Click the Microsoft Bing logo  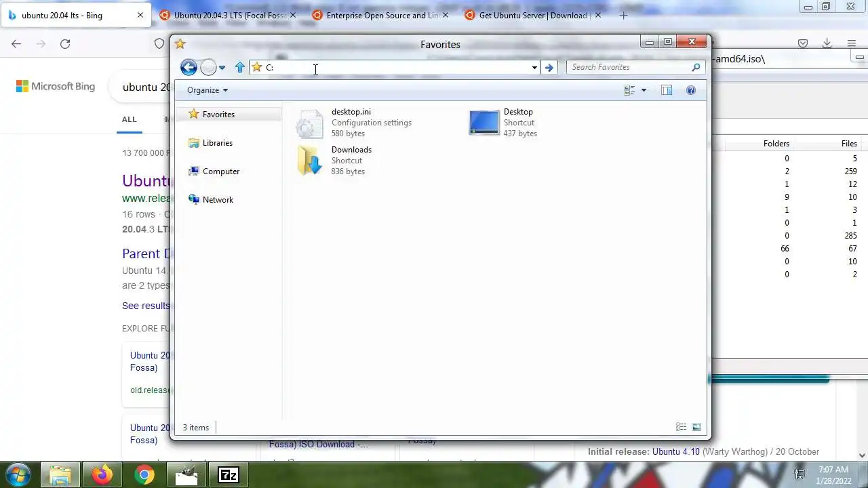[56, 86]
